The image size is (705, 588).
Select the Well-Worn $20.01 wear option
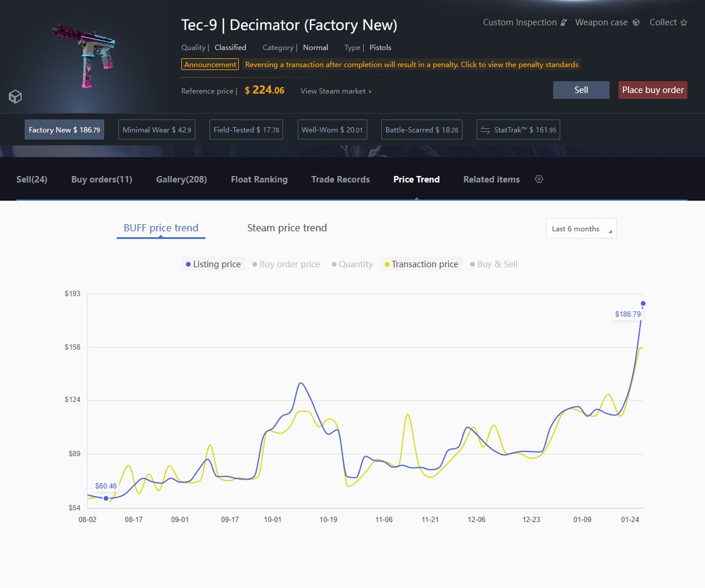click(x=332, y=129)
